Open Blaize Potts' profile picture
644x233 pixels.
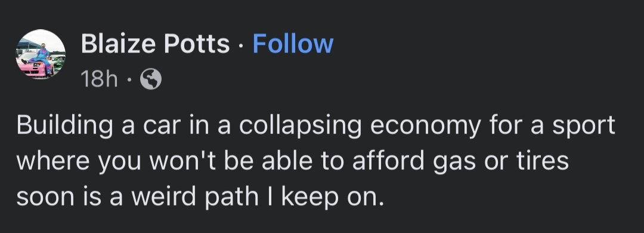click(x=41, y=54)
